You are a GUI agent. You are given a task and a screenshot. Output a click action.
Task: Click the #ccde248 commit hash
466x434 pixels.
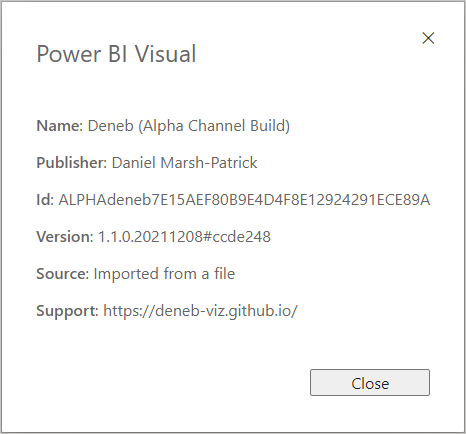click(237, 237)
